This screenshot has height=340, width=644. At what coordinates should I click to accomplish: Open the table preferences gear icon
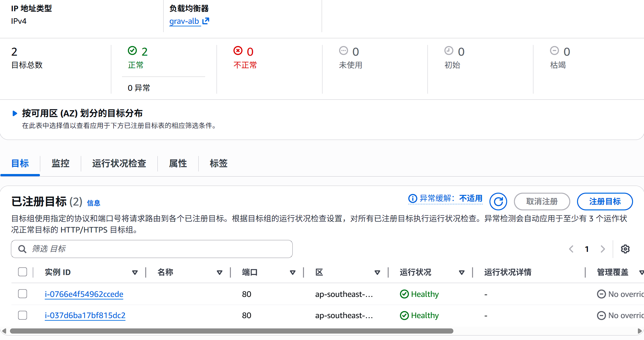[x=625, y=249]
